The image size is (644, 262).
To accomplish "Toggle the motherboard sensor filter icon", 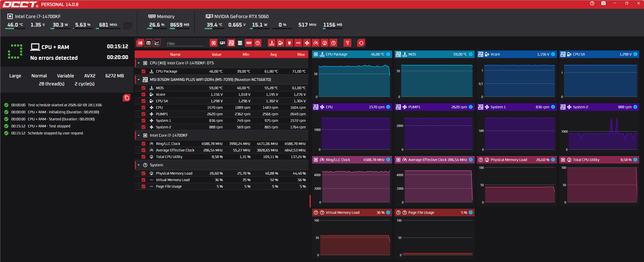I will 231,43.
